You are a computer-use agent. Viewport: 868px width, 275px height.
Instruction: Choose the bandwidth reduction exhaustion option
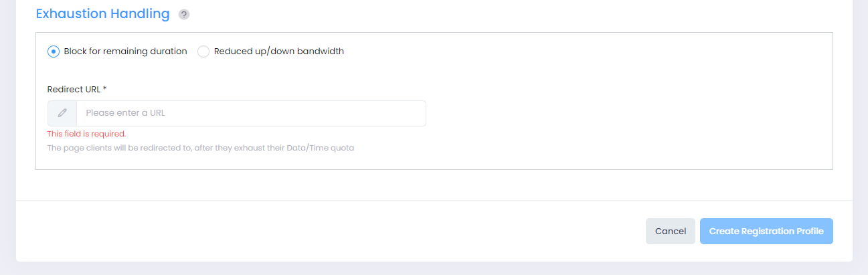pyautogui.click(x=203, y=52)
